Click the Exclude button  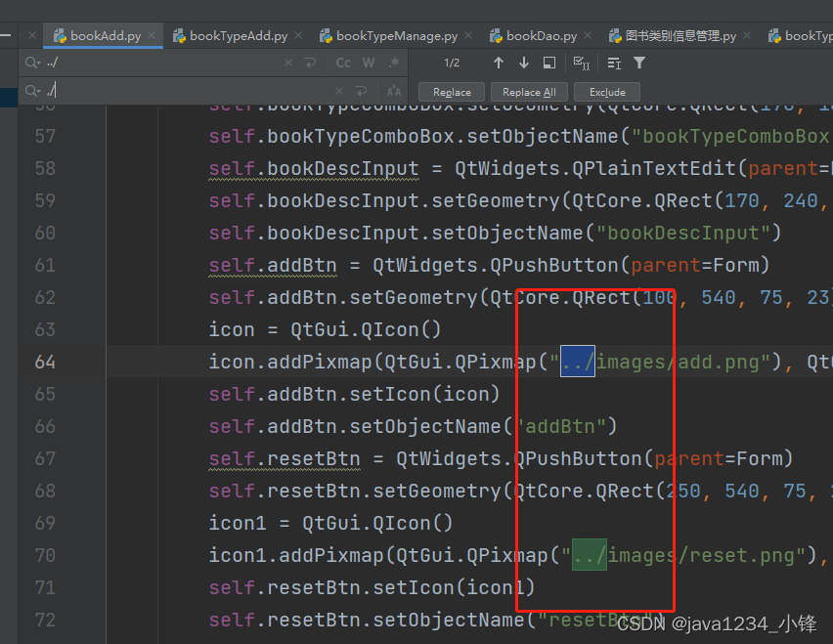click(607, 92)
